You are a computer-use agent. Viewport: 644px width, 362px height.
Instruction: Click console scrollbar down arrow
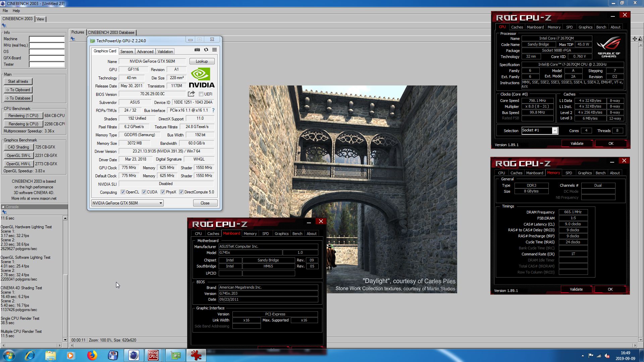pos(65,340)
